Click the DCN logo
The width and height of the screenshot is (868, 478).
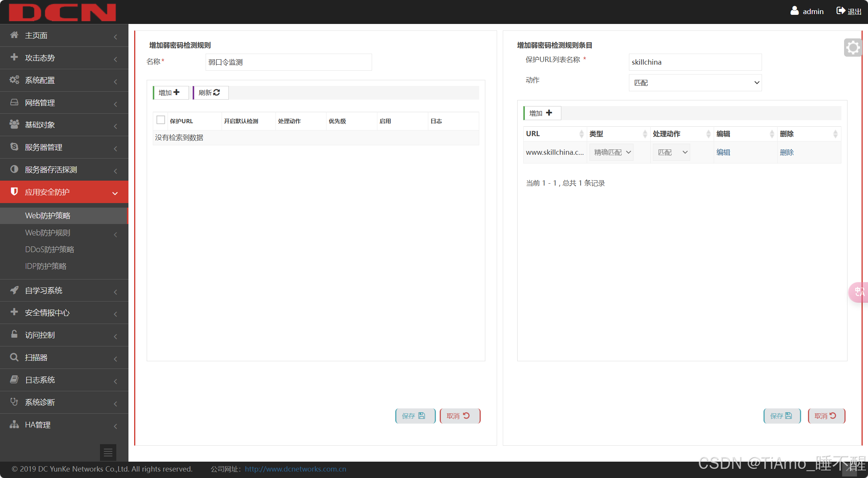(x=62, y=12)
